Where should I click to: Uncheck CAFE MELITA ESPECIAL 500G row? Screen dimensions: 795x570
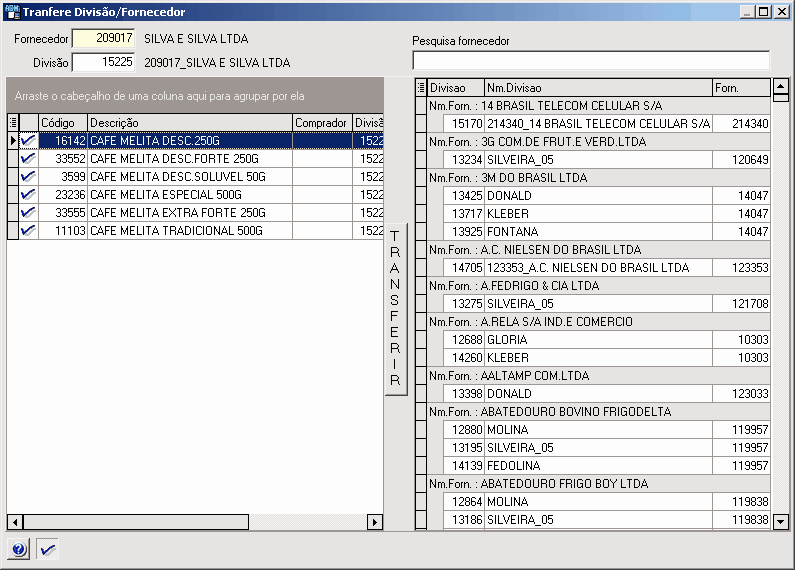[x=28, y=195]
